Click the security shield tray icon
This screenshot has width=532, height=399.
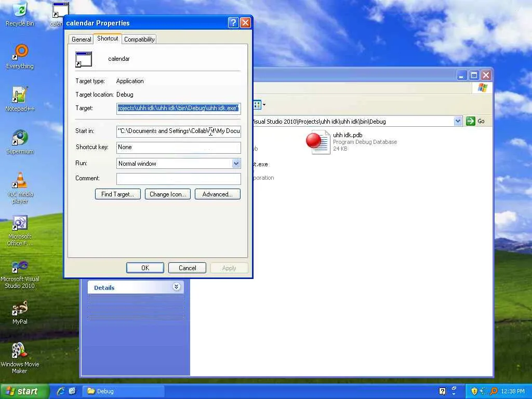474,391
